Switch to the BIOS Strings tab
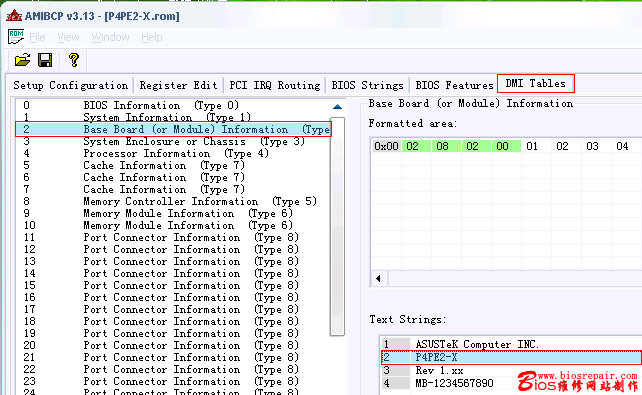The width and height of the screenshot is (642, 395). (x=368, y=85)
